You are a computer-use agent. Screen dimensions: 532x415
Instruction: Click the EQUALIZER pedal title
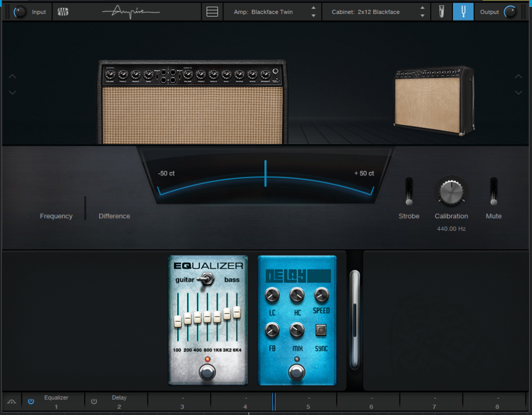[208, 266]
